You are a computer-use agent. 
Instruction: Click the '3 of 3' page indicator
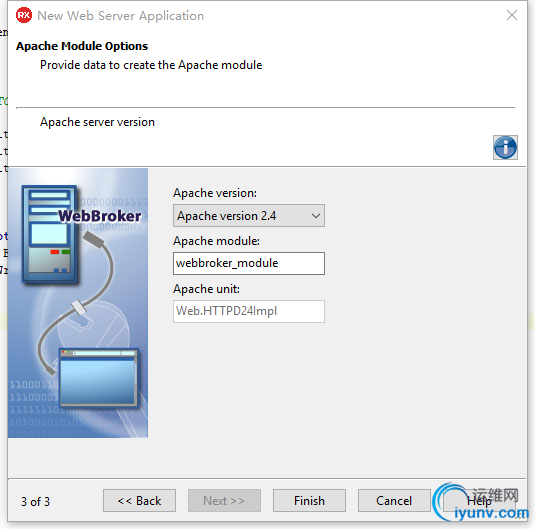(35, 501)
